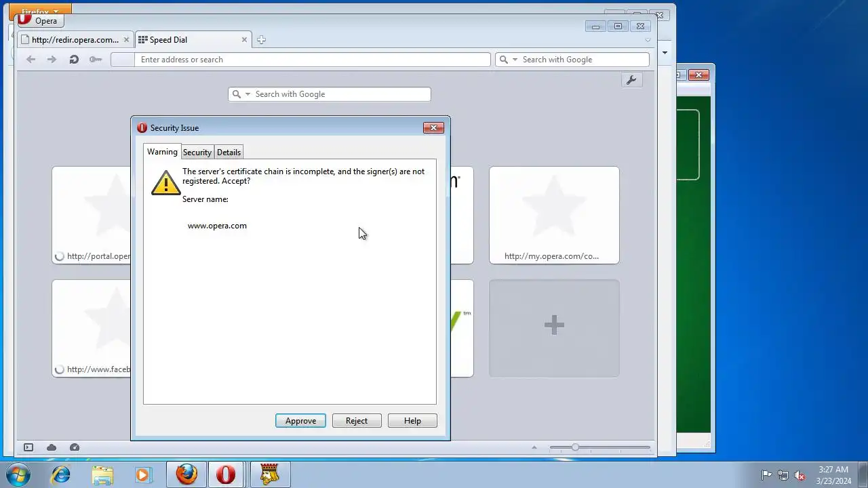This screenshot has width=868, height=488.
Task: Close the Security Issue dialog
Action: click(433, 127)
